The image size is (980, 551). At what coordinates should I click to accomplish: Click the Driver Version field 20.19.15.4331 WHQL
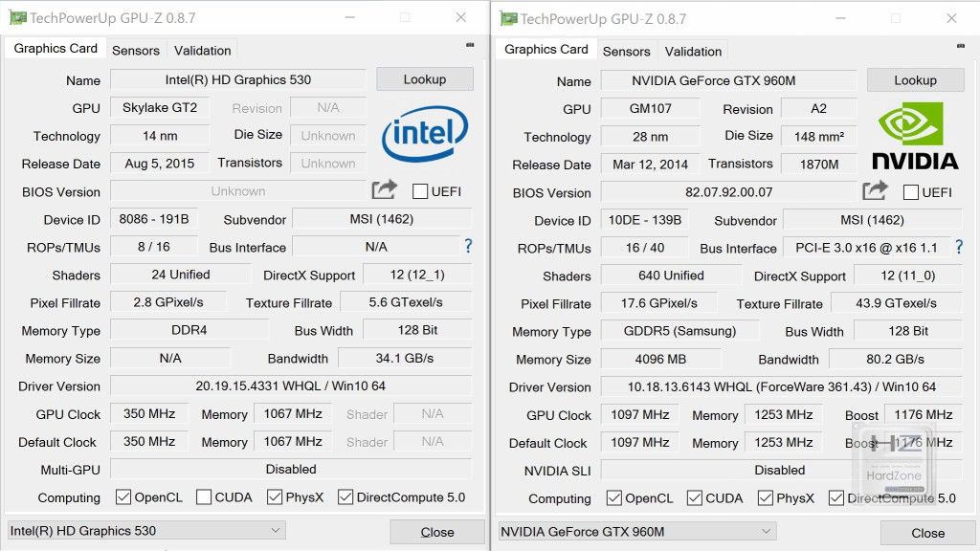(x=291, y=386)
